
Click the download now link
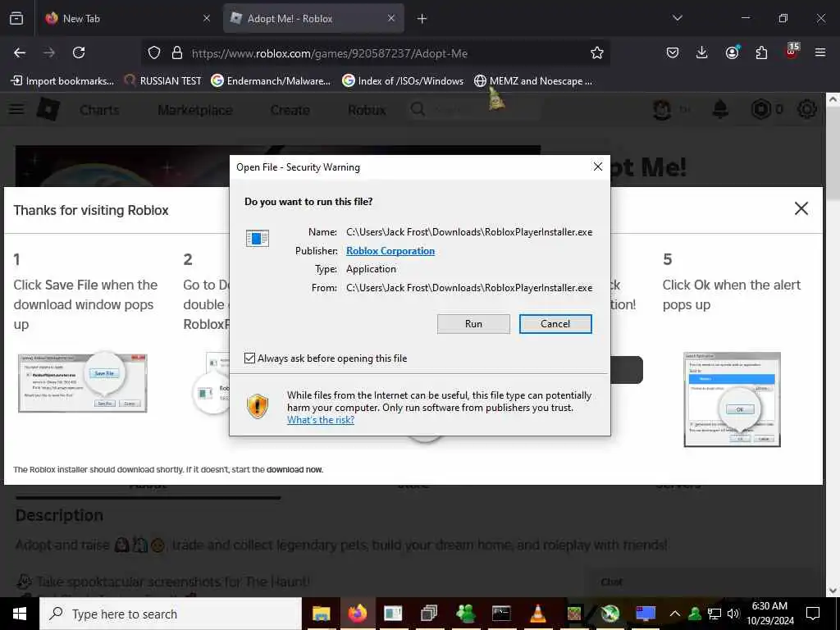tap(294, 470)
